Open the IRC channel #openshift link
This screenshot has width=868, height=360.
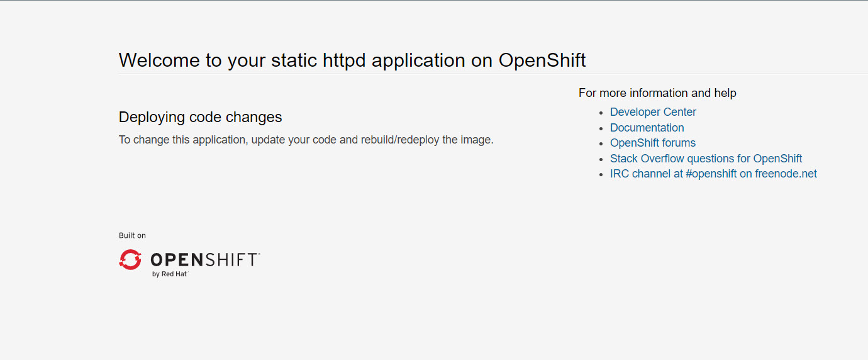pos(713,174)
